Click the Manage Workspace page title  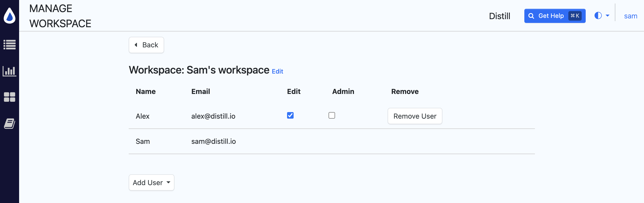pos(60,16)
